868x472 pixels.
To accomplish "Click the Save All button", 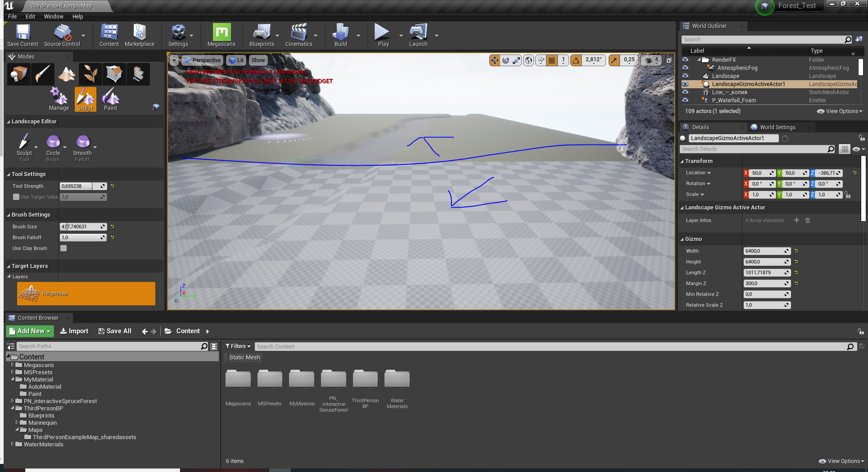I will [115, 331].
